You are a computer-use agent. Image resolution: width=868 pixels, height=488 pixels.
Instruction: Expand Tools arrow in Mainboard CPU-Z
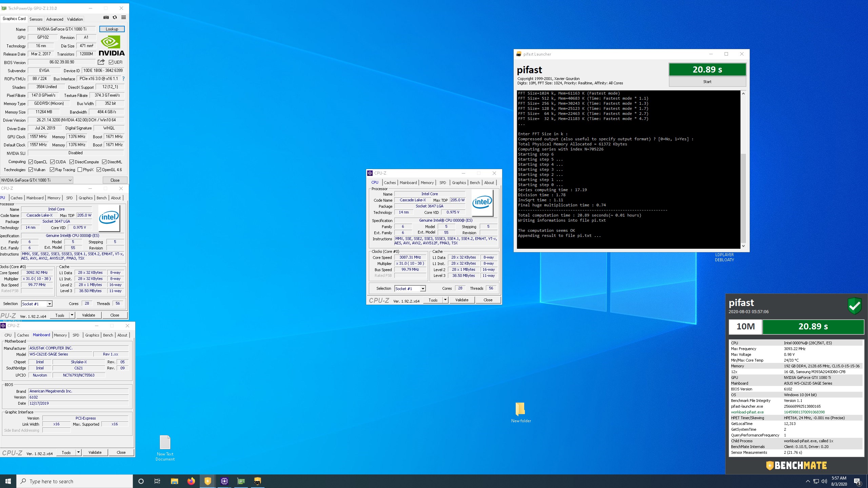78,452
